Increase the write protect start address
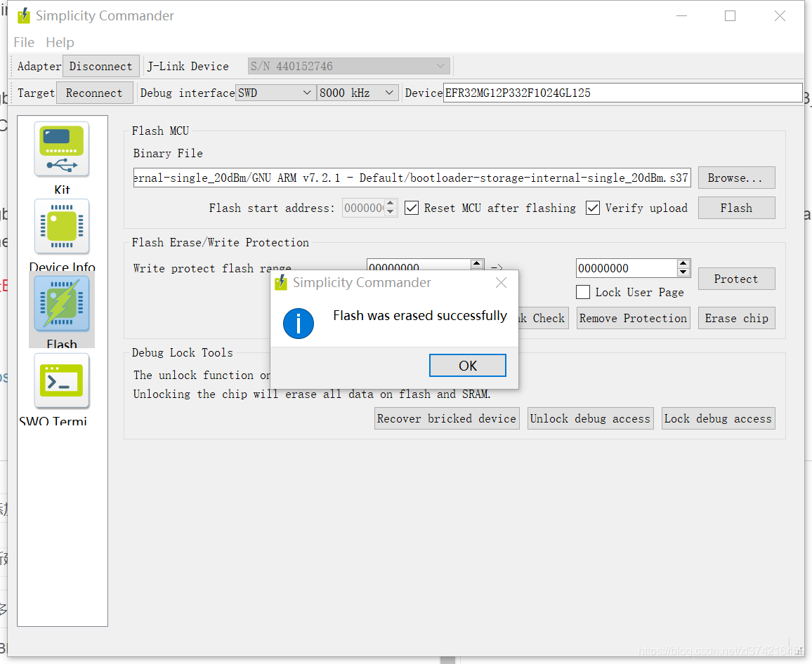Image resolution: width=812 pixels, height=664 pixels. click(x=476, y=264)
